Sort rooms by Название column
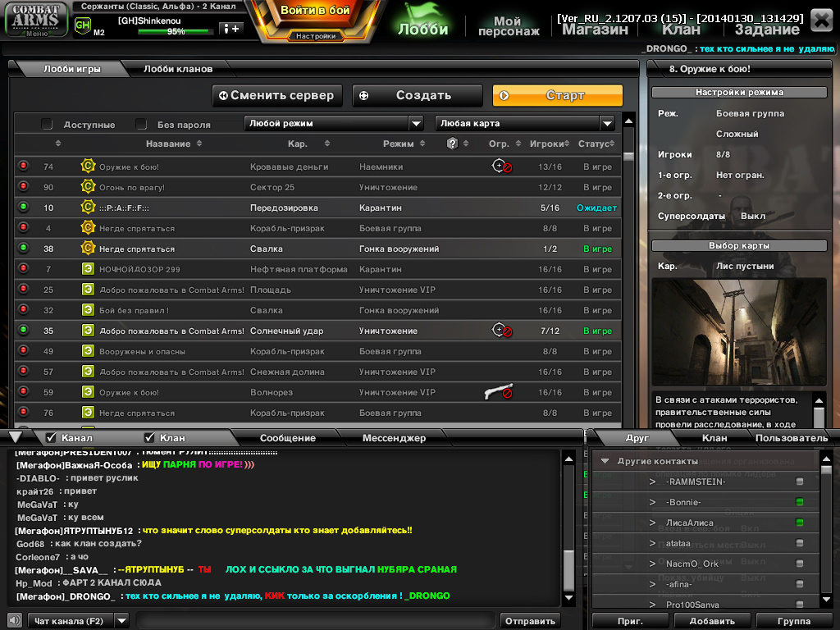This screenshot has height=630, width=840. coord(174,144)
